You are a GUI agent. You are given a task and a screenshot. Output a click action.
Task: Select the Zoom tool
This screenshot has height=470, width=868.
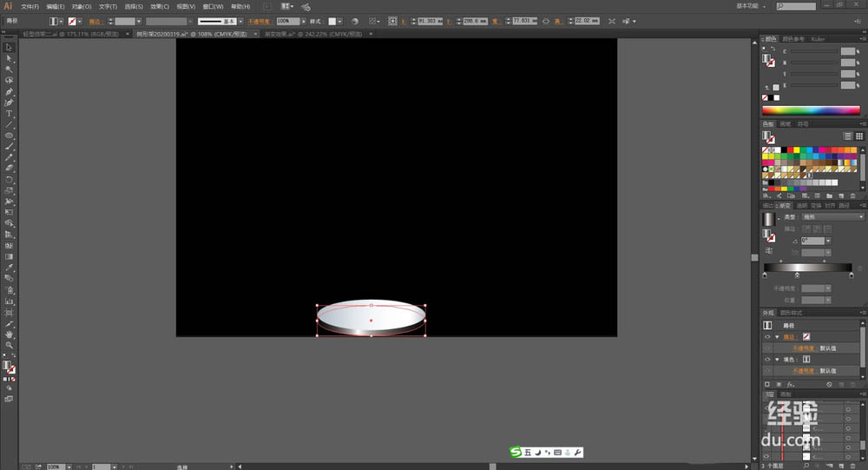9,345
